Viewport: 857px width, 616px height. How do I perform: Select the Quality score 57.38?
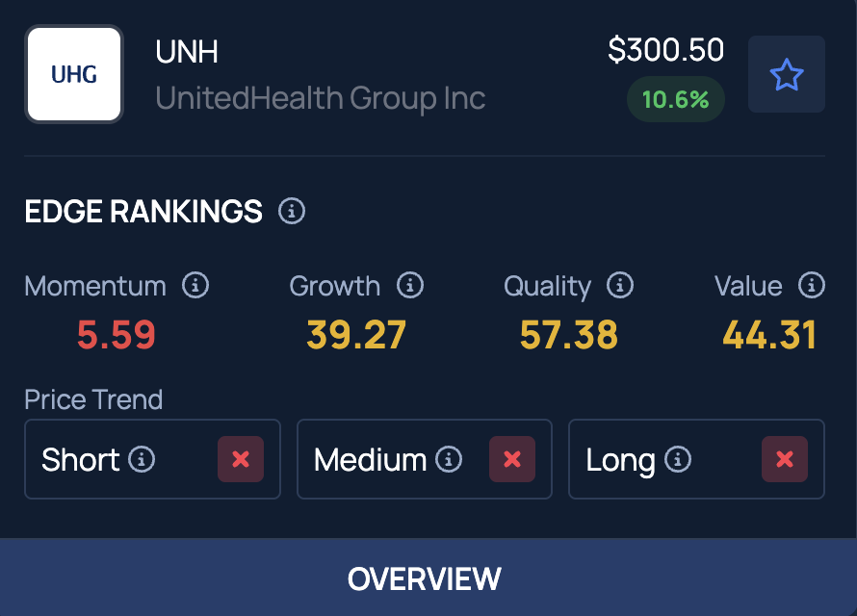coord(569,335)
